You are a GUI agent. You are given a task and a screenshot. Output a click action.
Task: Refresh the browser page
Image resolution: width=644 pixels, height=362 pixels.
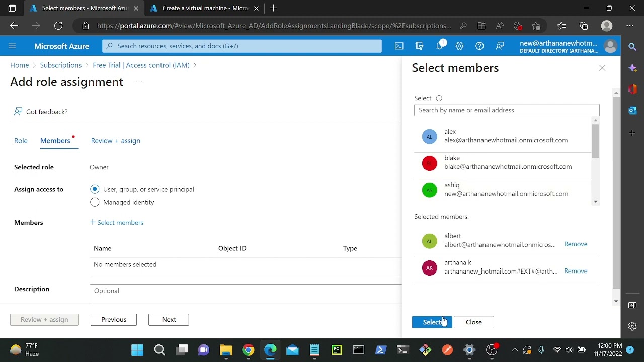[58, 26]
